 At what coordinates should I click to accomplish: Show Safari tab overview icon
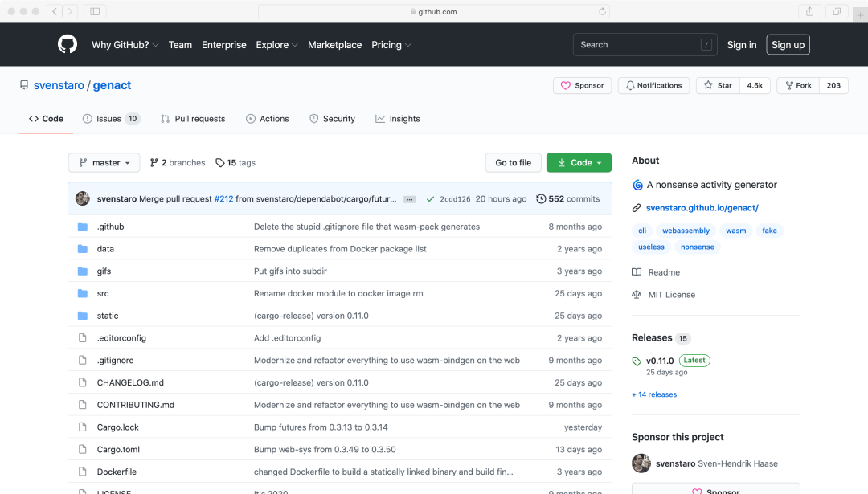click(x=837, y=11)
